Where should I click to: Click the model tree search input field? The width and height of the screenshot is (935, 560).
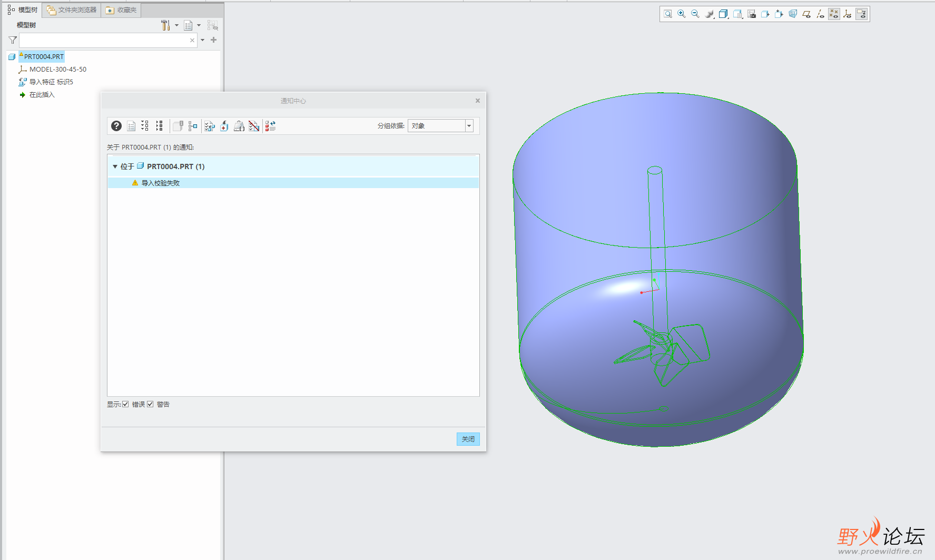(104, 40)
